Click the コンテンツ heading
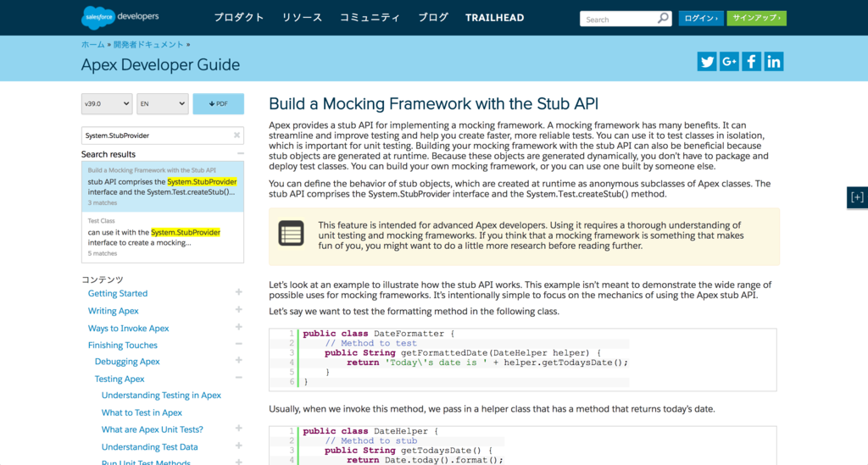 (103, 280)
